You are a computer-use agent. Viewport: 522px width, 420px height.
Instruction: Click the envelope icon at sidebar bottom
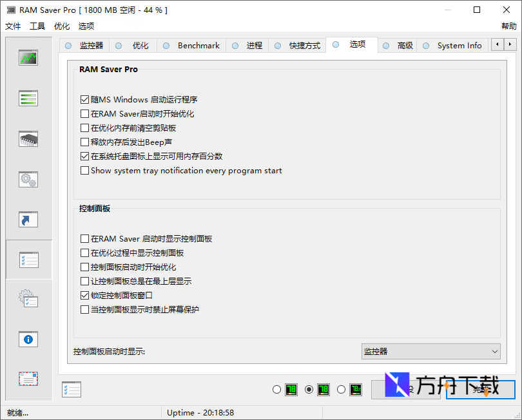coord(28,379)
